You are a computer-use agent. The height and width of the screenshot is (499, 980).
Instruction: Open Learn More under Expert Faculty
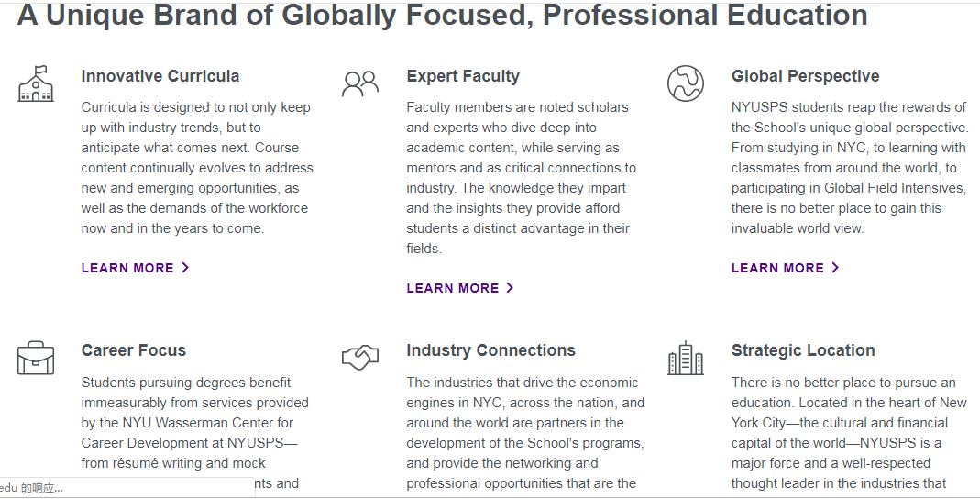pos(453,288)
